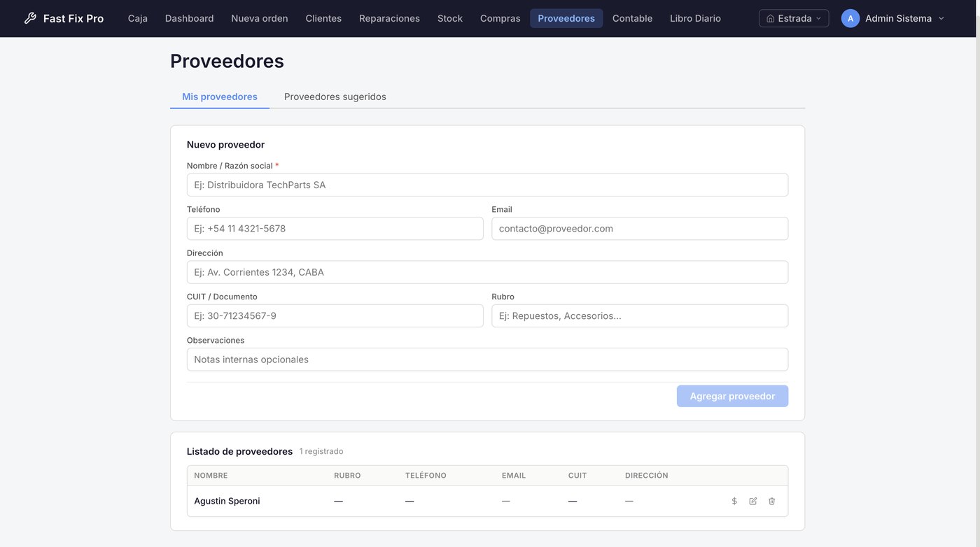The height and width of the screenshot is (547, 980).
Task: Click the TELÉFONO column header
Action: [426, 476]
